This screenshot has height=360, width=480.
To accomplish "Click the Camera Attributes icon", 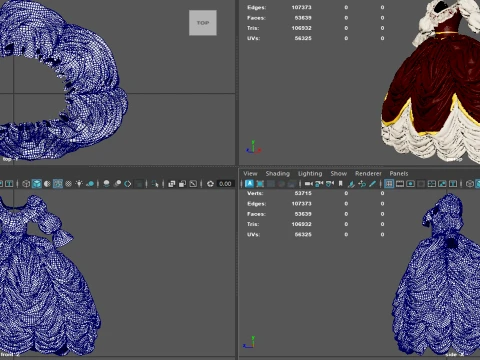I will [x=330, y=184].
